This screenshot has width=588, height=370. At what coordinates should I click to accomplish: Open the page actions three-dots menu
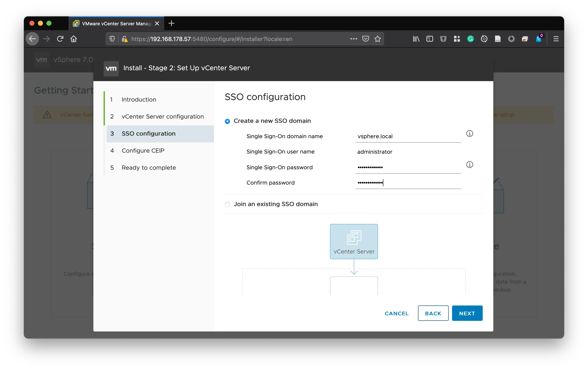[x=353, y=39]
